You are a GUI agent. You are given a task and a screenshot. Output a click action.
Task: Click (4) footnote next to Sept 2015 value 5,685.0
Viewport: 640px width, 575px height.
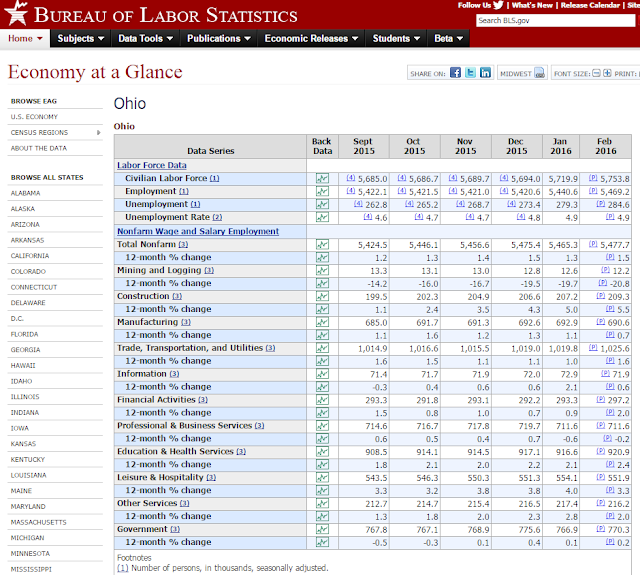(351, 178)
